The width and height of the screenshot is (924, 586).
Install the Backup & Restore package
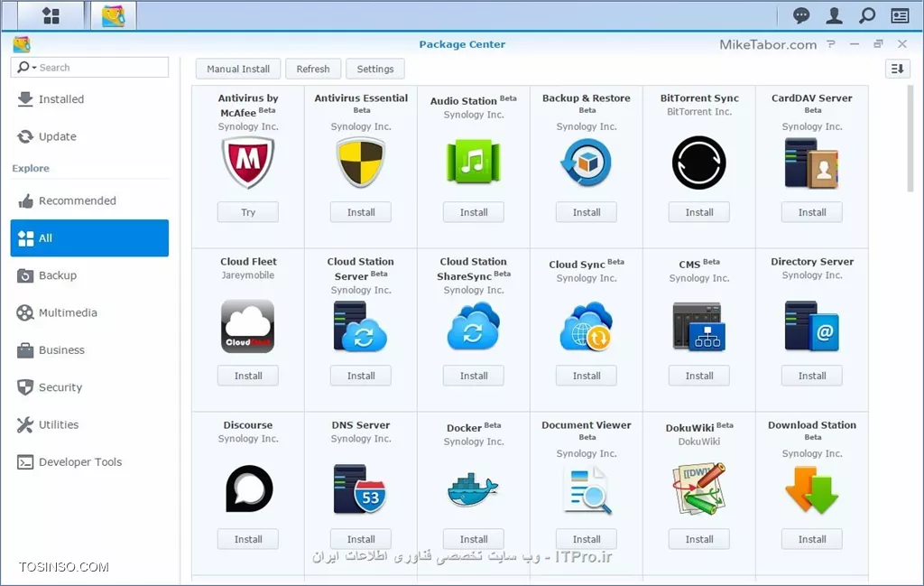point(587,212)
